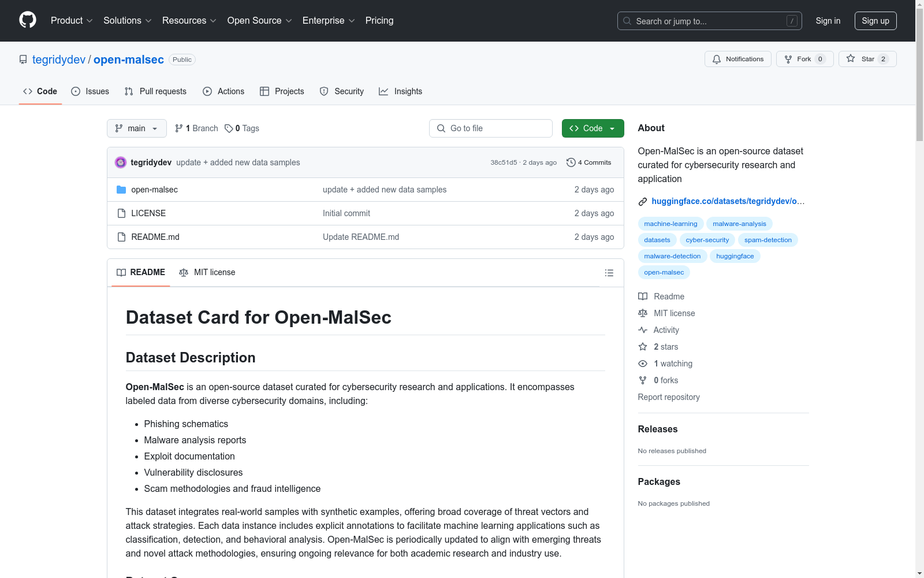The width and height of the screenshot is (924, 578).
Task: Click the scale icon beside sidebar MIT license
Action: coord(643,313)
